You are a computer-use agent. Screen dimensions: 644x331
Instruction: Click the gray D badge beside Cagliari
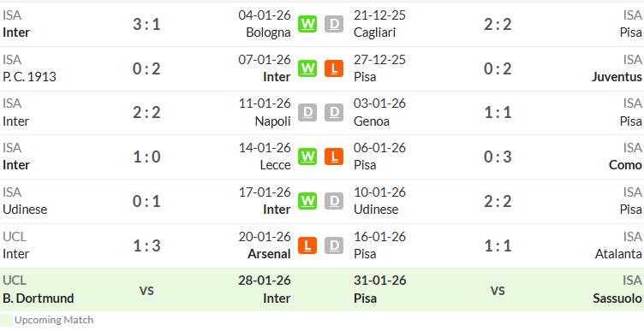[x=334, y=24]
